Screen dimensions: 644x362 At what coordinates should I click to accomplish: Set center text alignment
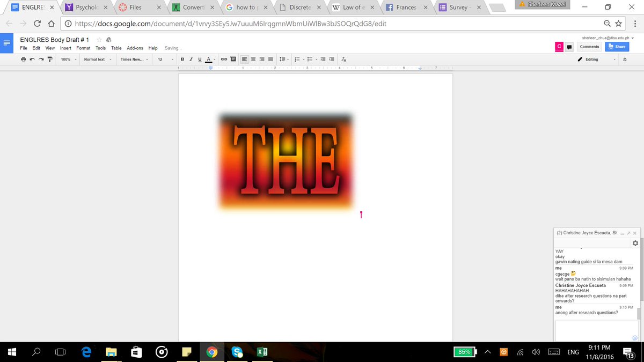tap(253, 60)
